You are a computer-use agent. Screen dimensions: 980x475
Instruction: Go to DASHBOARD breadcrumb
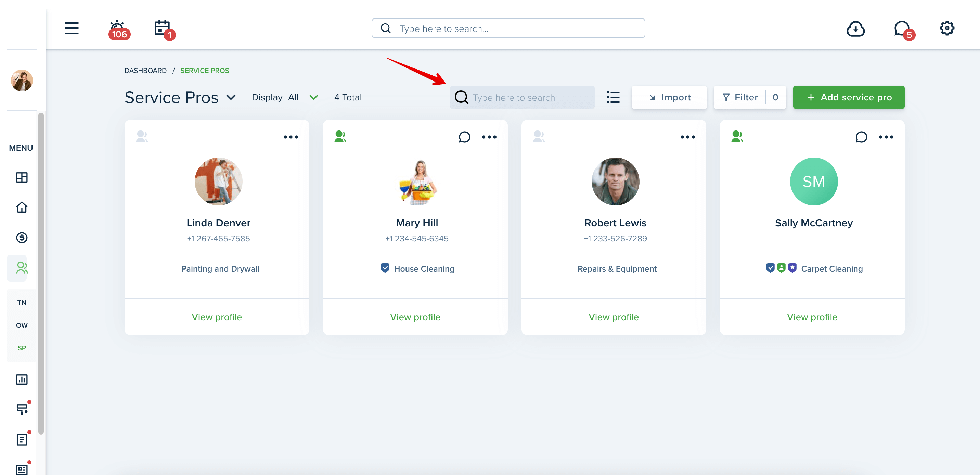pyautogui.click(x=145, y=71)
